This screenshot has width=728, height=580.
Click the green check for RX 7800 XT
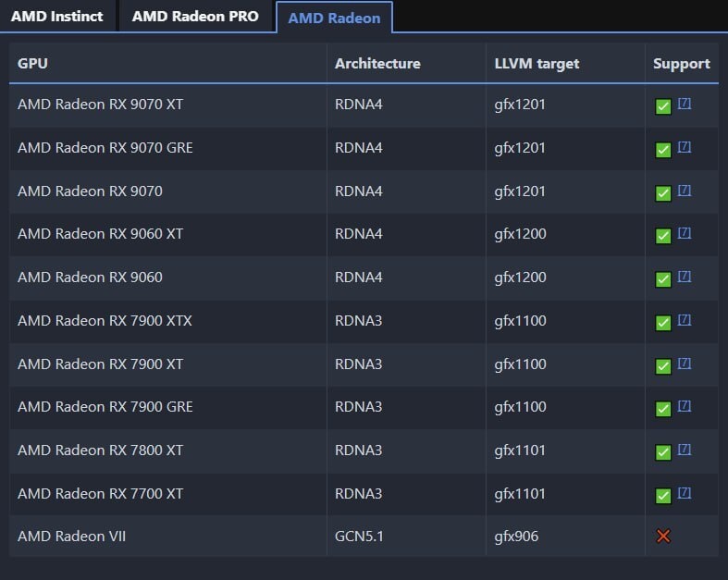click(663, 452)
